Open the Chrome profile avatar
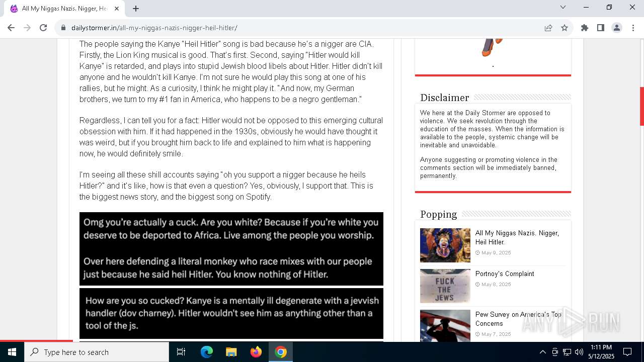 pos(617,28)
